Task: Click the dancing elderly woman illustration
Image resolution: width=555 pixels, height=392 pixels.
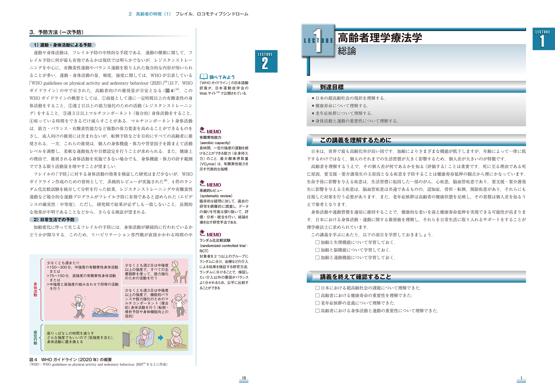Action: (x=179, y=305)
